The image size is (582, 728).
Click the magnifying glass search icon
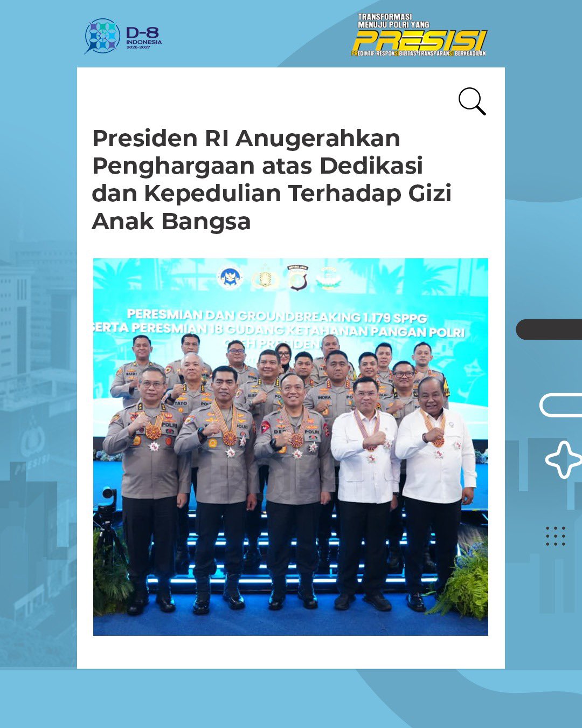point(472,101)
